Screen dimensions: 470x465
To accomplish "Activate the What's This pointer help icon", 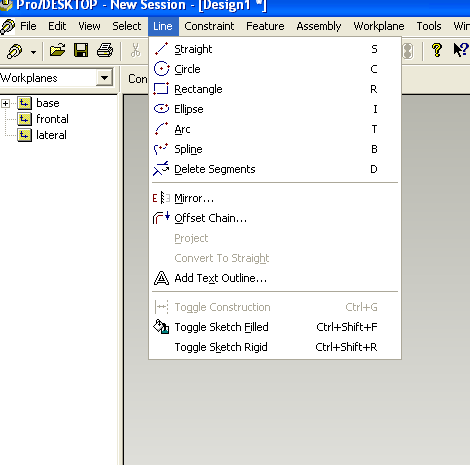I will (x=461, y=51).
